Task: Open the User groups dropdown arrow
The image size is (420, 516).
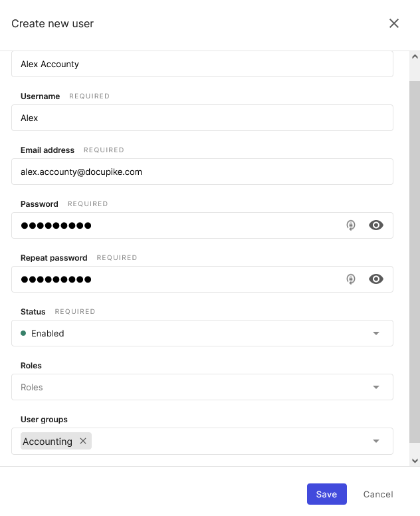Action: click(375, 441)
